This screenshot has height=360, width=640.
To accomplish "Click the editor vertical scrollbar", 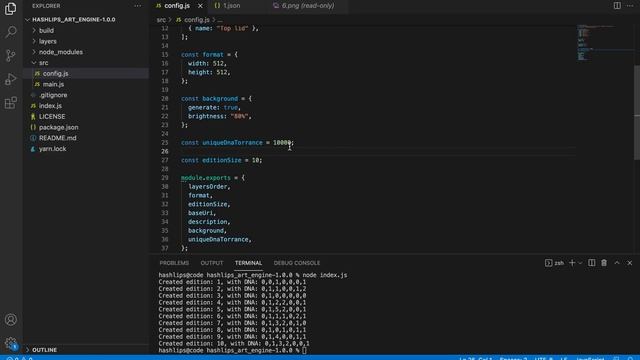I will click(637, 112).
